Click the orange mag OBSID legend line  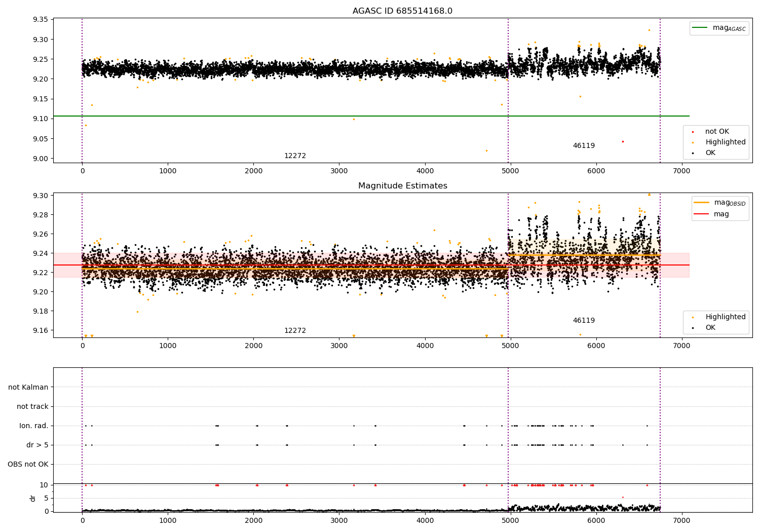(702, 203)
